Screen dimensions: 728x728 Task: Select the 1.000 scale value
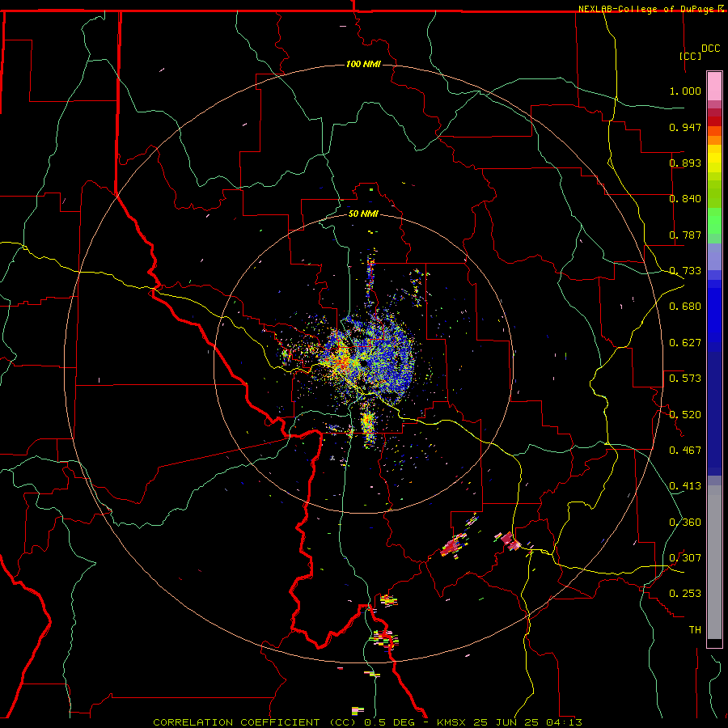[x=685, y=91]
